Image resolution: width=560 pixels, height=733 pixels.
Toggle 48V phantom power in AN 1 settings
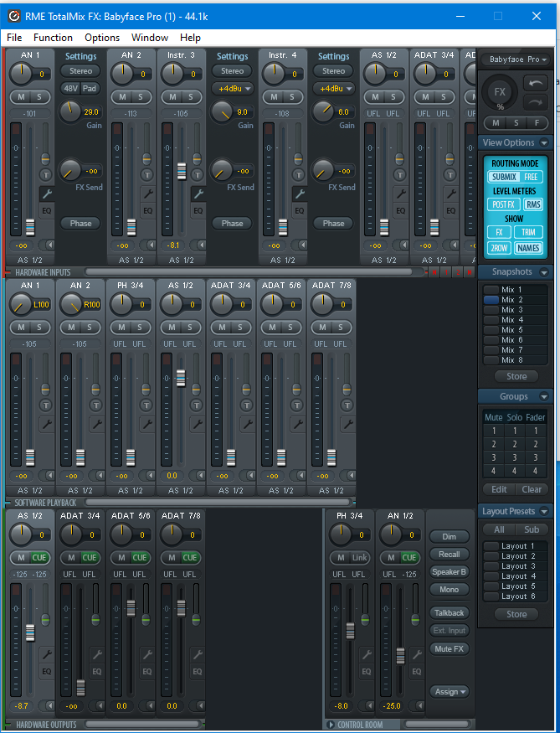(70, 88)
